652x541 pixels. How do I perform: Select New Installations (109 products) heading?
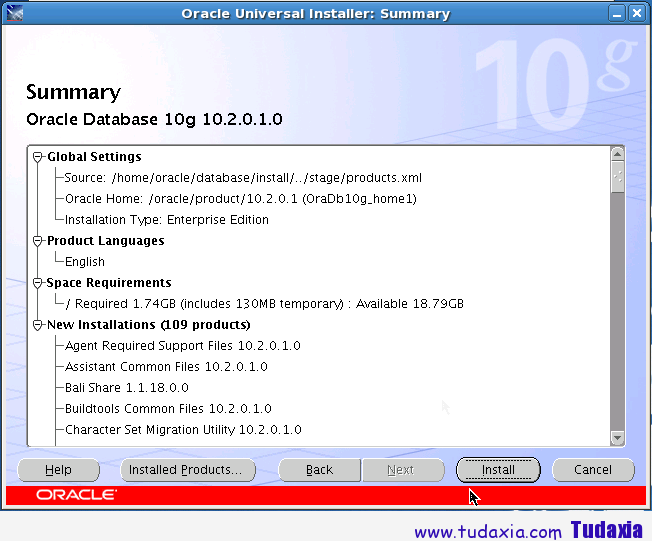tap(149, 325)
